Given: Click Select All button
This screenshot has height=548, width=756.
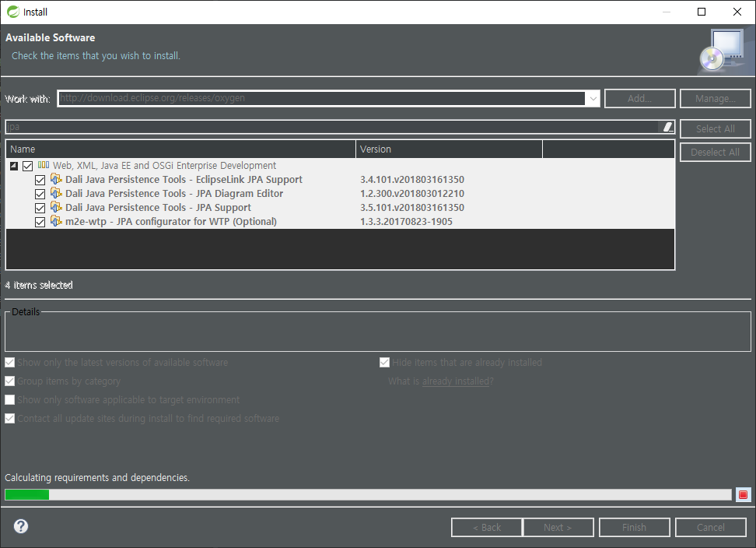Looking at the screenshot, I should coord(715,128).
